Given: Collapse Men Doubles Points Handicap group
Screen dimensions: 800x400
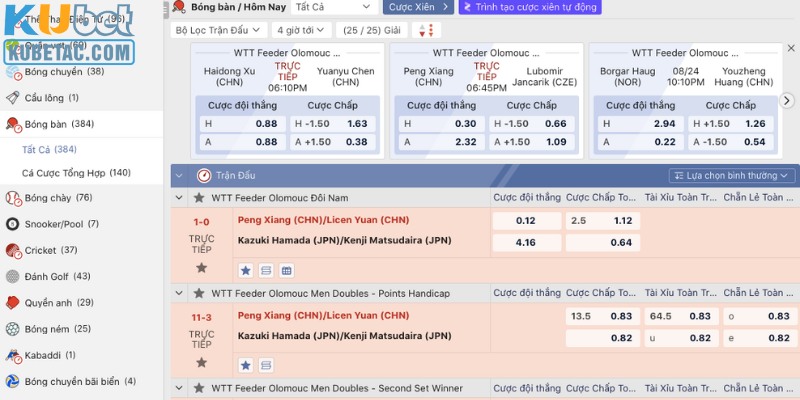Looking at the screenshot, I should [x=179, y=293].
